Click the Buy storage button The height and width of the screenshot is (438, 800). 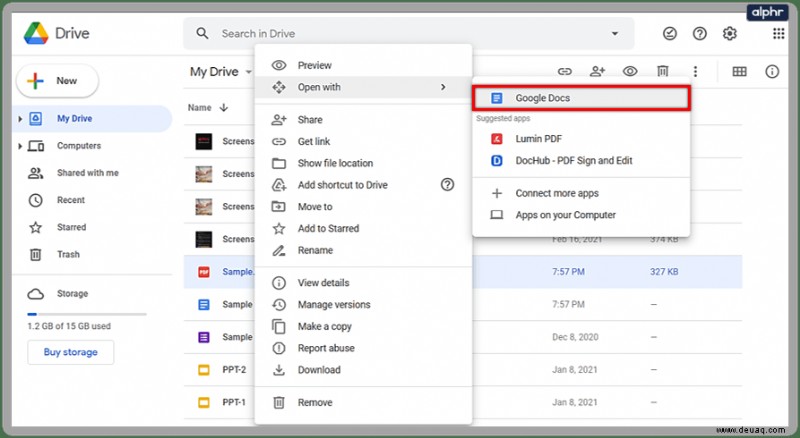click(x=70, y=352)
